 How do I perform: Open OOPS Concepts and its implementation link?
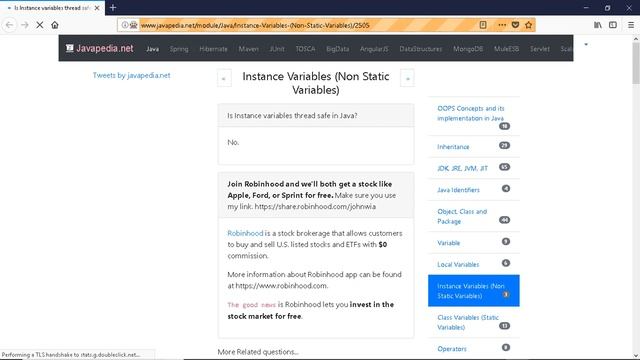[x=471, y=113]
